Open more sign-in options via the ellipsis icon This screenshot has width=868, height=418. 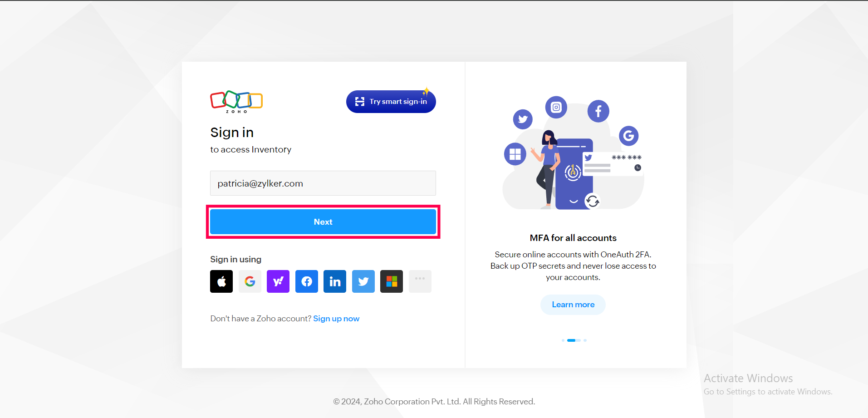pos(420,281)
